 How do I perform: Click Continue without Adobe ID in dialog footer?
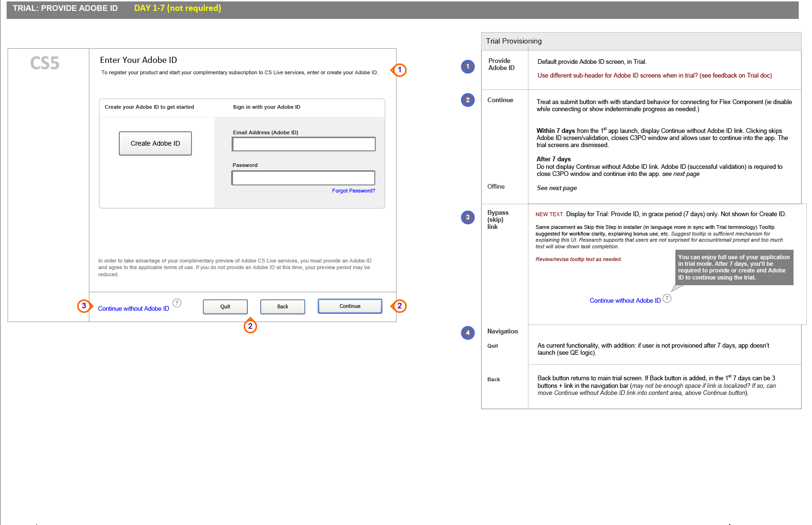133,308
